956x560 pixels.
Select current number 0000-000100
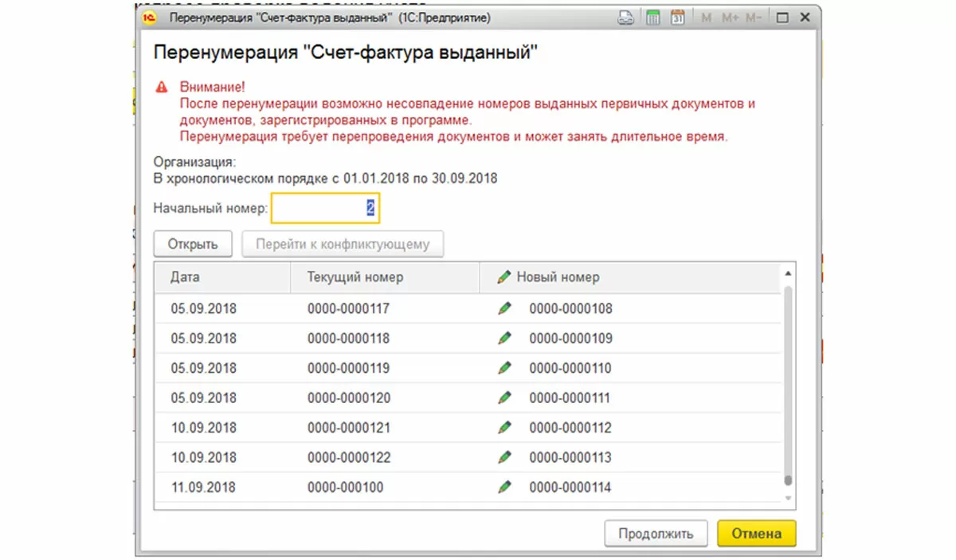point(346,487)
